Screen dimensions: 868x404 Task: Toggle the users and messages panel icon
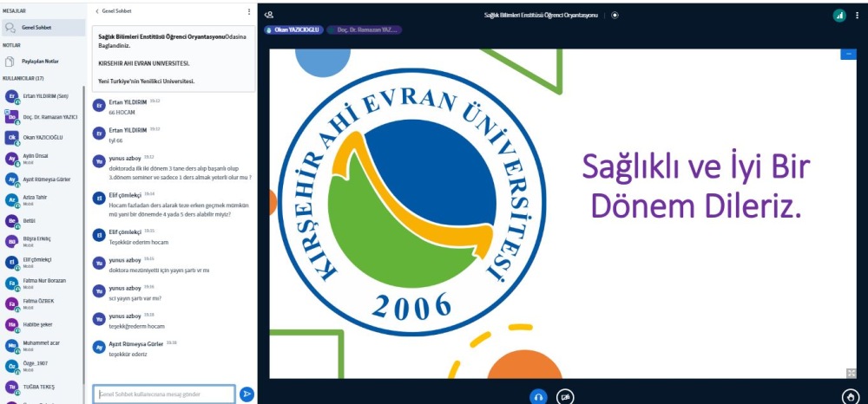pyautogui.click(x=269, y=16)
